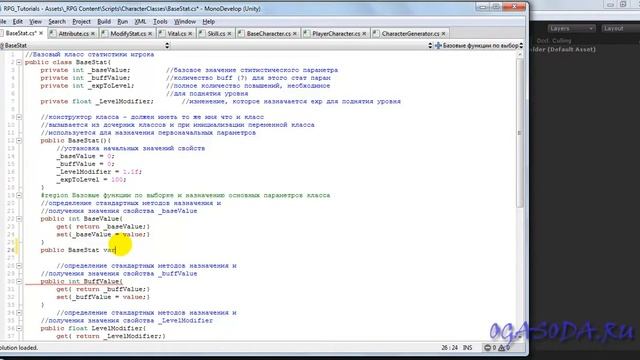Open the Search menu

[x=57, y=22]
